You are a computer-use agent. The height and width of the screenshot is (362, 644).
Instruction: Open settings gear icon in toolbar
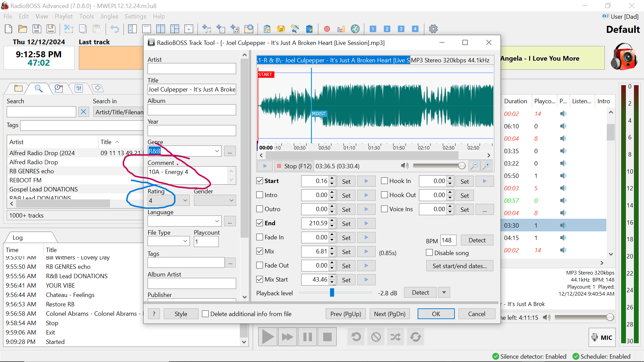click(x=433, y=29)
